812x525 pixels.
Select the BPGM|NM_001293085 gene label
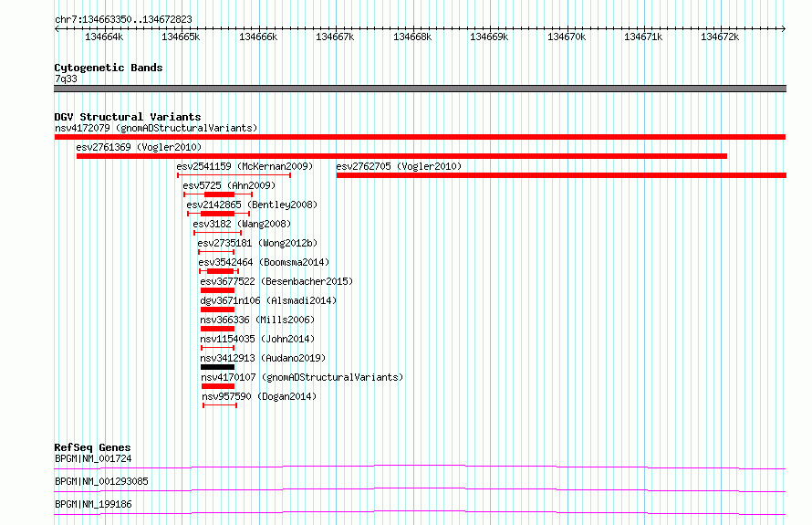pos(101,481)
